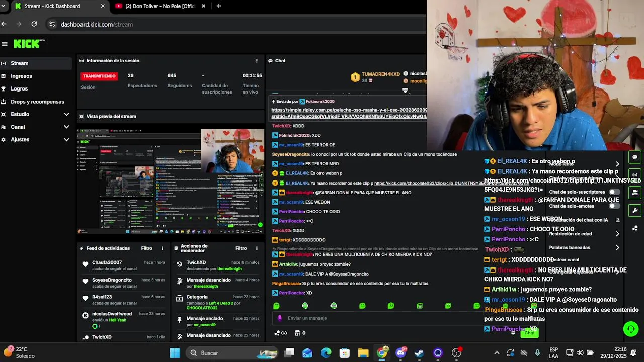
Task: Open the pinned ripley.com link in chat
Action: 349,113
